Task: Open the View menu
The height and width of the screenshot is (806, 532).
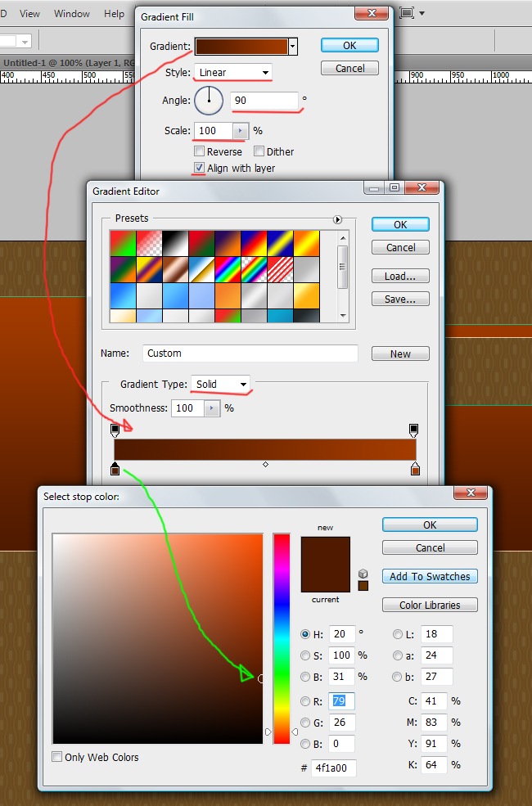Action: pyautogui.click(x=29, y=14)
